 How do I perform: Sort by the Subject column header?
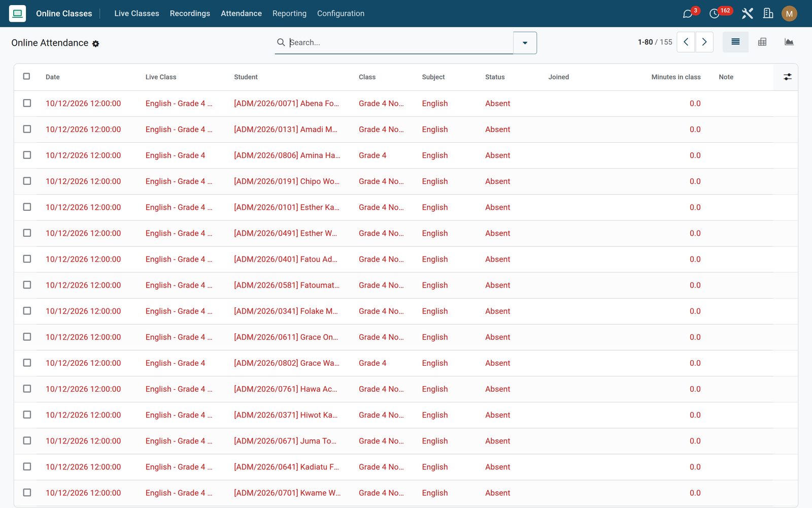433,77
